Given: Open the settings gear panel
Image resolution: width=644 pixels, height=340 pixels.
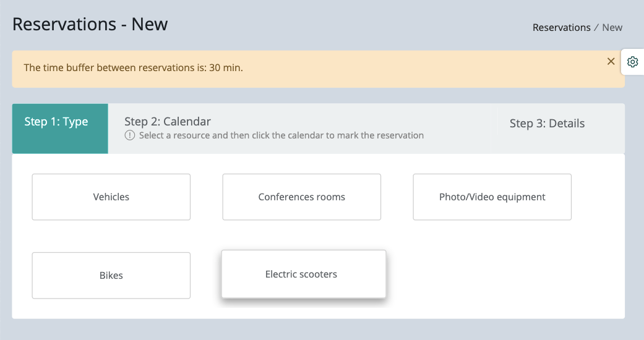Looking at the screenshot, I should 632,62.
